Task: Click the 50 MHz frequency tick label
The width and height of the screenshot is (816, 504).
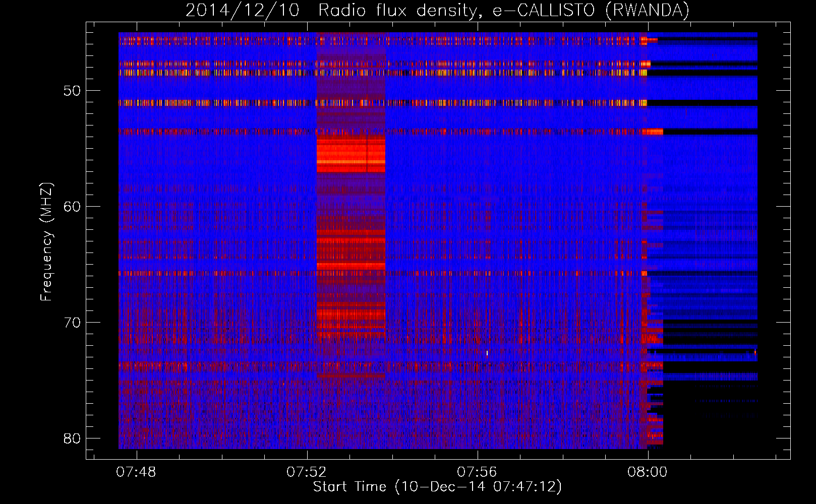Action: pos(72,91)
